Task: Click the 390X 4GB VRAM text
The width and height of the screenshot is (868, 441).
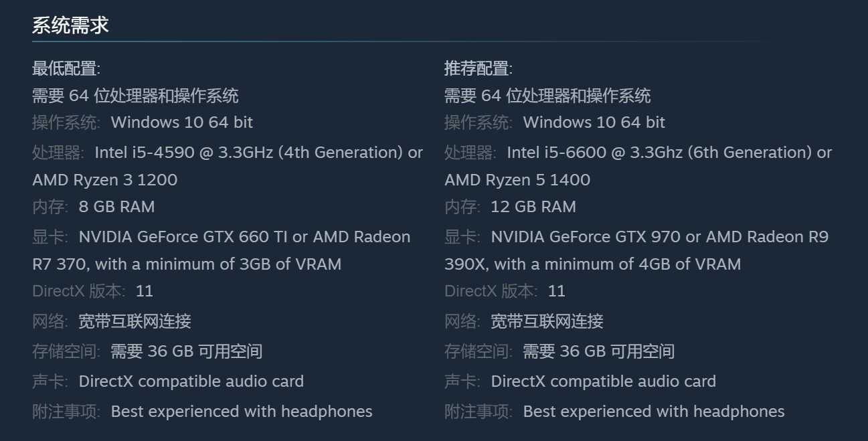Action: pyautogui.click(x=593, y=264)
